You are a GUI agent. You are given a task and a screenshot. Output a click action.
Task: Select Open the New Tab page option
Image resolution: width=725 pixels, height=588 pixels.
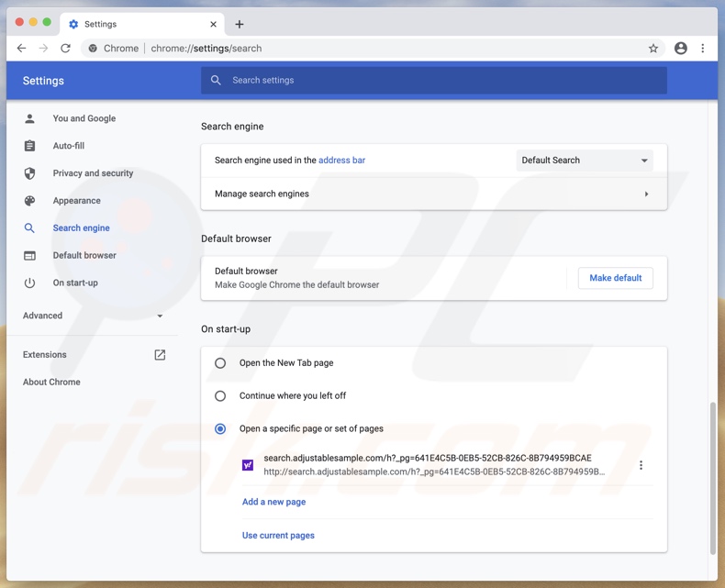pyautogui.click(x=220, y=363)
